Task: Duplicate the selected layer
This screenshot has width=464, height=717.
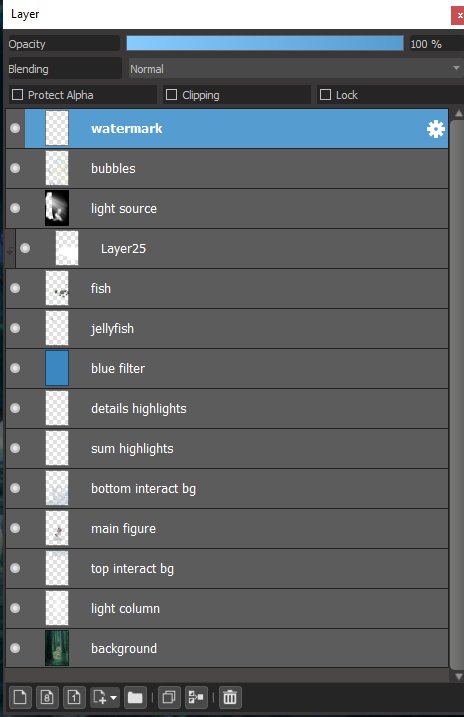Action: [169, 697]
